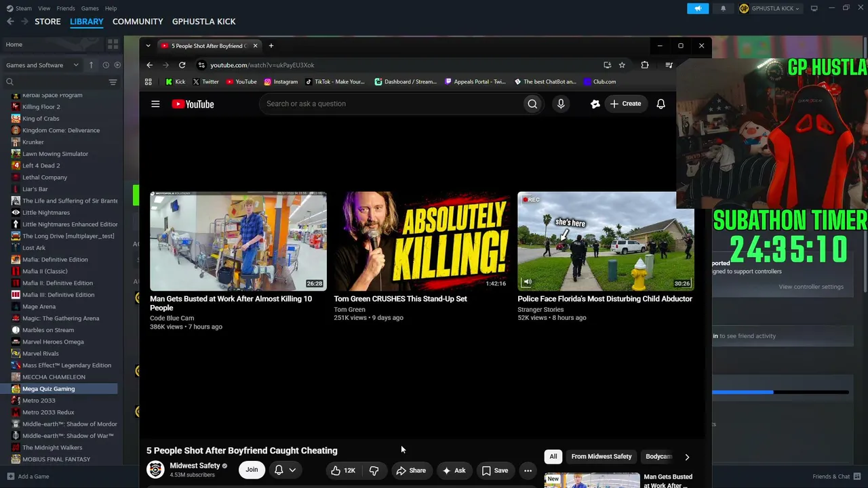Open a new browser tab
The image size is (868, 488).
pyautogui.click(x=271, y=45)
